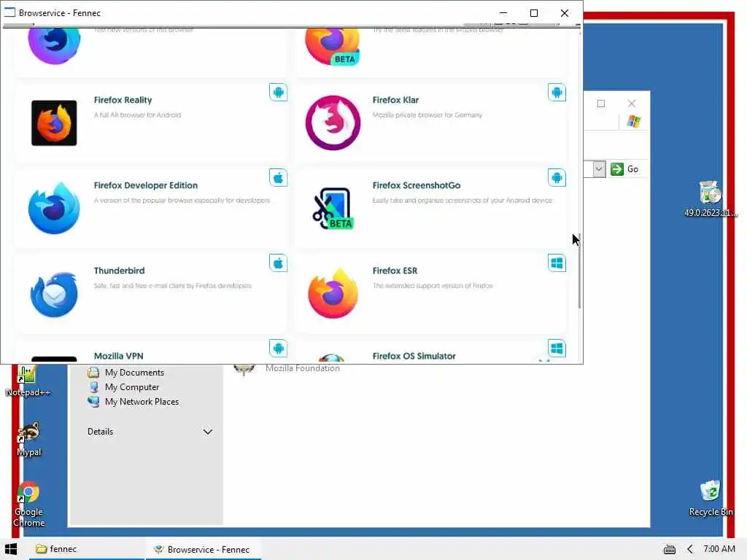This screenshot has width=747, height=560.
Task: Click the Go button in the fennec Explorer window
Action: click(624, 169)
